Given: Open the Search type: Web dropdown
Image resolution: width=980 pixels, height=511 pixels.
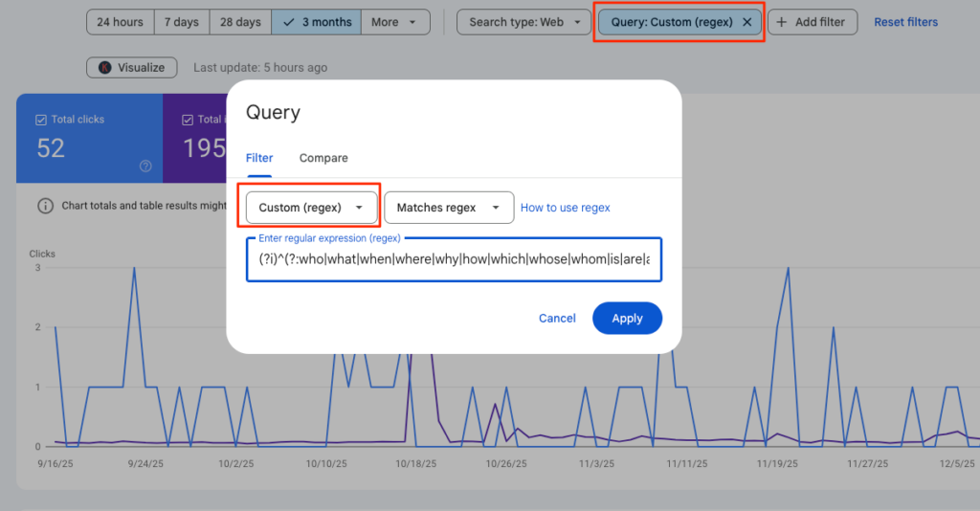Looking at the screenshot, I should click(524, 22).
